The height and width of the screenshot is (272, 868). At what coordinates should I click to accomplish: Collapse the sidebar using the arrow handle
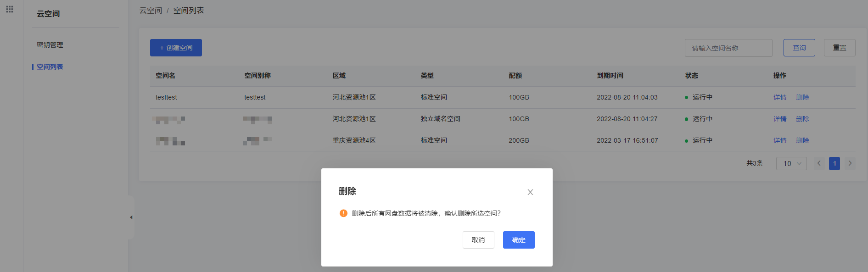click(131, 217)
